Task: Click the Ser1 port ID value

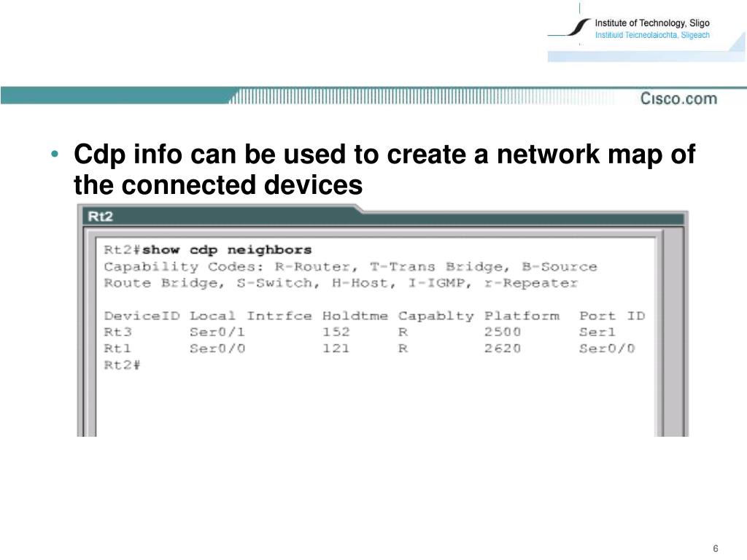Action: (x=597, y=332)
